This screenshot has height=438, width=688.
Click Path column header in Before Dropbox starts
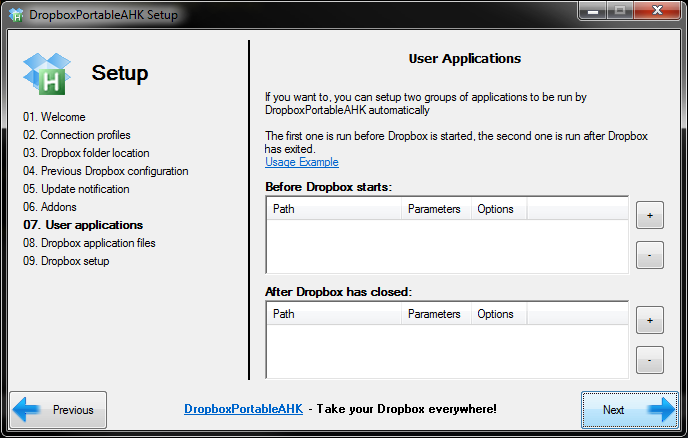pos(334,209)
